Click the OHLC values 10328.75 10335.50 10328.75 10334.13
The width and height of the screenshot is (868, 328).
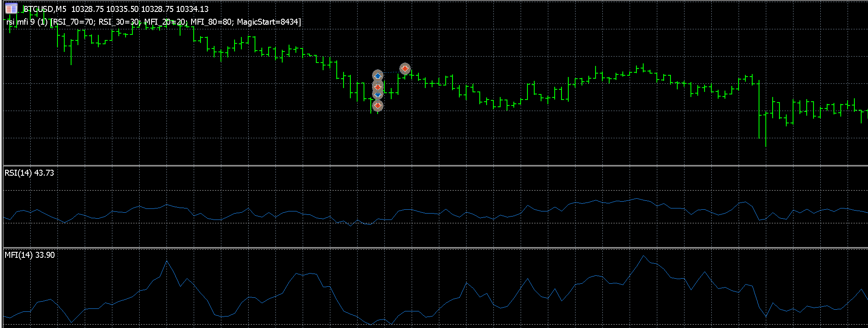140,9
